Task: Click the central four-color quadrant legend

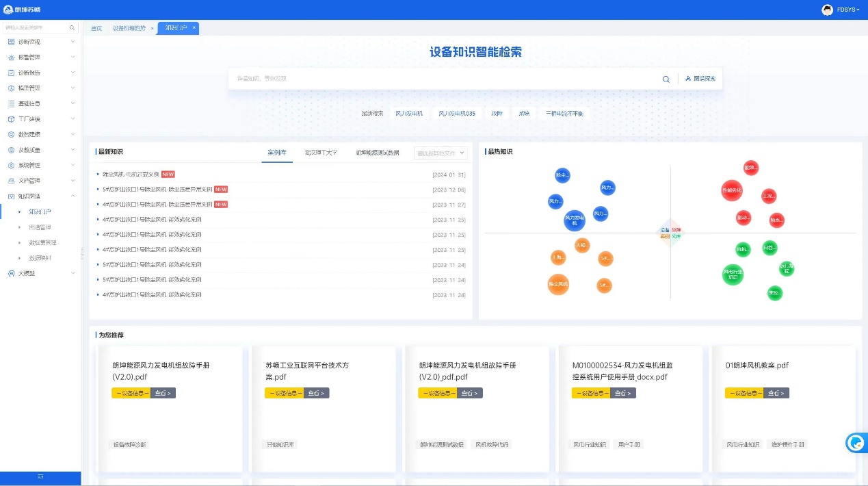Action: [x=670, y=233]
